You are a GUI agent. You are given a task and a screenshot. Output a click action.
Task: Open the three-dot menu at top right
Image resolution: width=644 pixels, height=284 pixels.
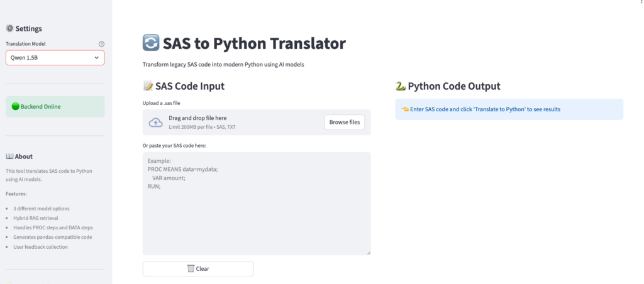click(639, 3)
